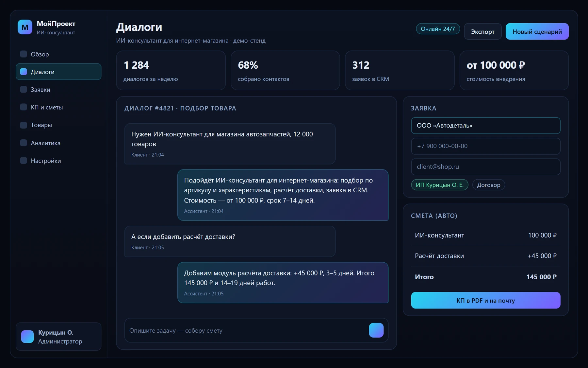Click the phone field +7 900 000-00-00
The image size is (588, 368).
click(486, 146)
